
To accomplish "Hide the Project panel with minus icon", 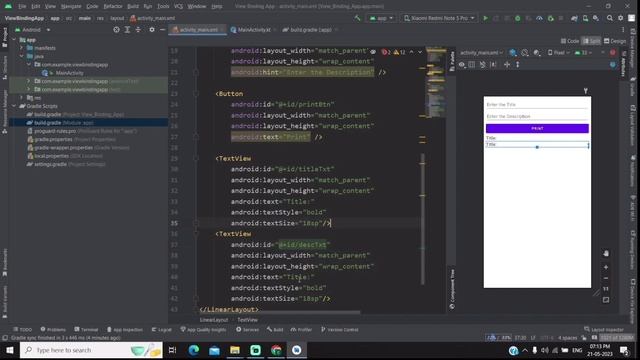I will pos(162,29).
